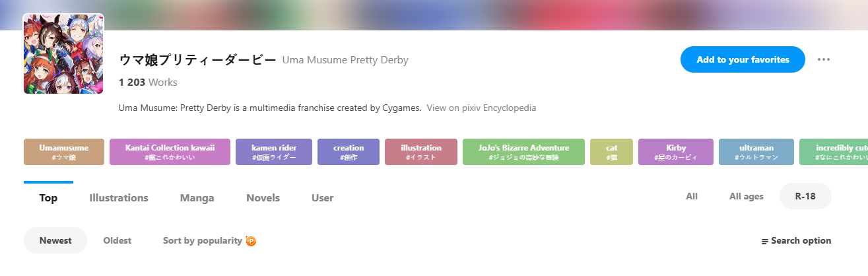Add this tag to your favorites
Image resolution: width=868 pixels, height=276 pixels.
[x=743, y=59]
